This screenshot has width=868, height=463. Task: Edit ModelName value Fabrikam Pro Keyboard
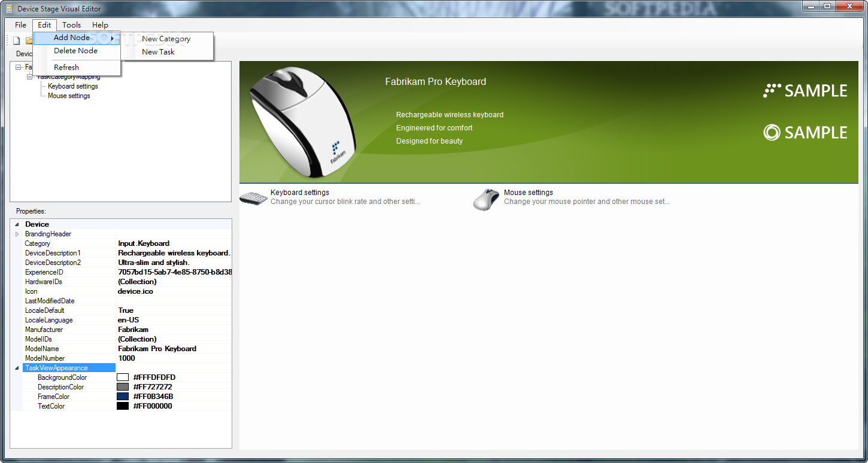pyautogui.click(x=174, y=349)
